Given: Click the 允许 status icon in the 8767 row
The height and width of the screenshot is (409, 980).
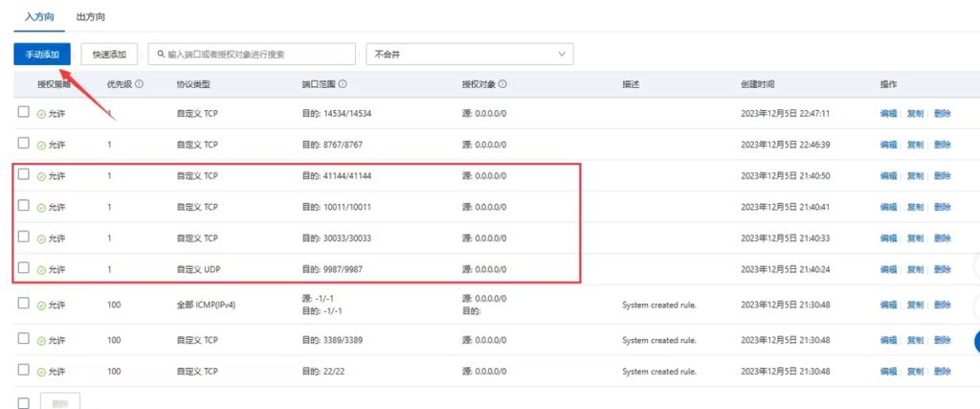Looking at the screenshot, I should point(41,145).
